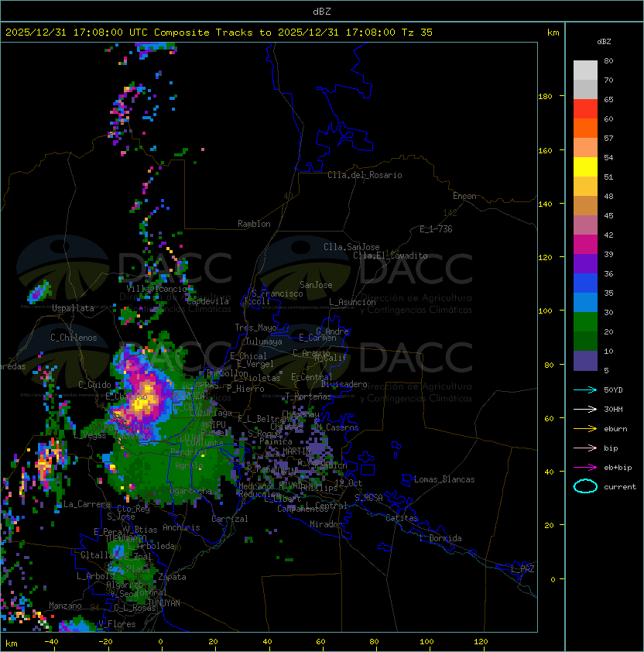Click the -40 horizontal axis tick label

(x=51, y=642)
